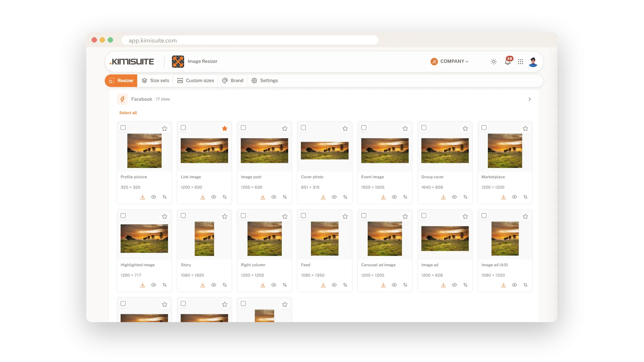The image size is (644, 362).
Task: Check the Link image checkbox
Action: pos(183,128)
